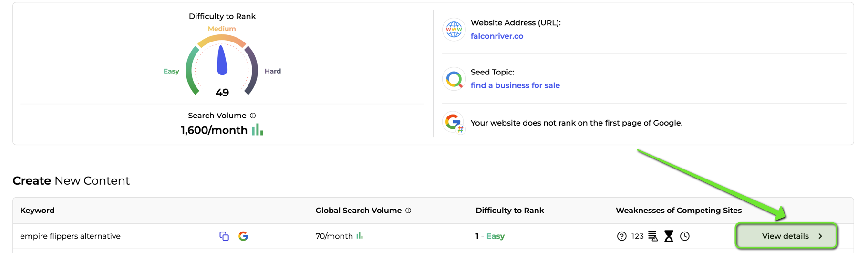Click the hourglass weakness icon
Image resolution: width=868 pixels, height=253 pixels.
point(669,236)
